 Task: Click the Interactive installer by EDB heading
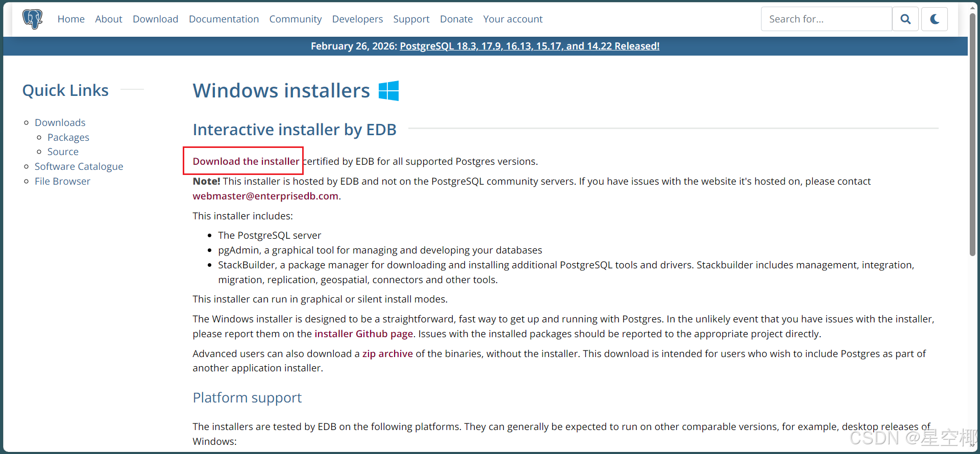295,130
